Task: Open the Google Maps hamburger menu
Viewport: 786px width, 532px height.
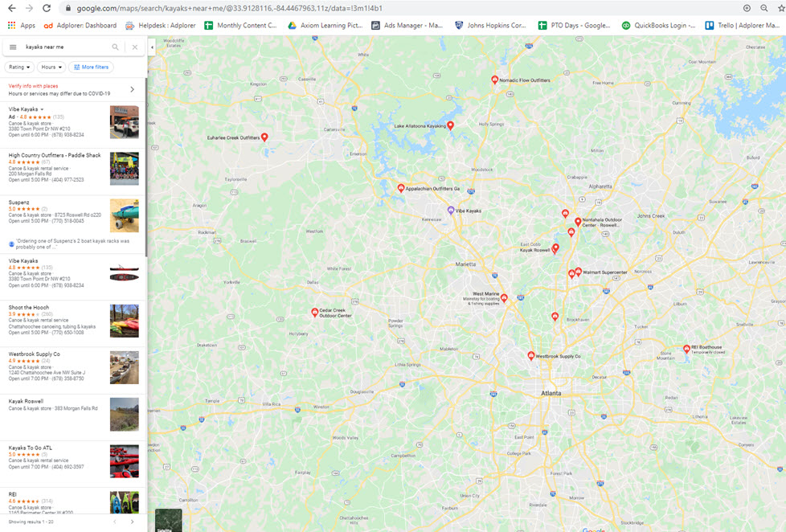Action: [x=13, y=47]
